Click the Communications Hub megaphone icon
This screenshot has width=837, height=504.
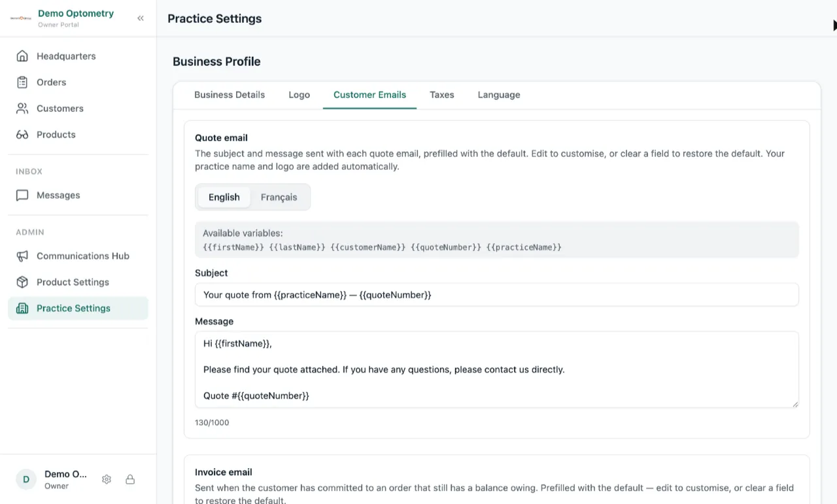coord(22,256)
